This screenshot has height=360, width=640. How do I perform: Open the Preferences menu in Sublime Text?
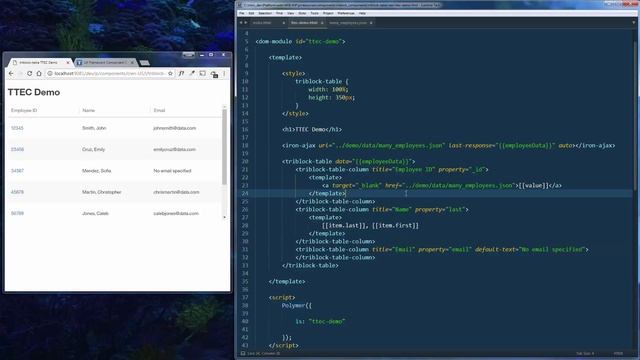pos(346,13)
